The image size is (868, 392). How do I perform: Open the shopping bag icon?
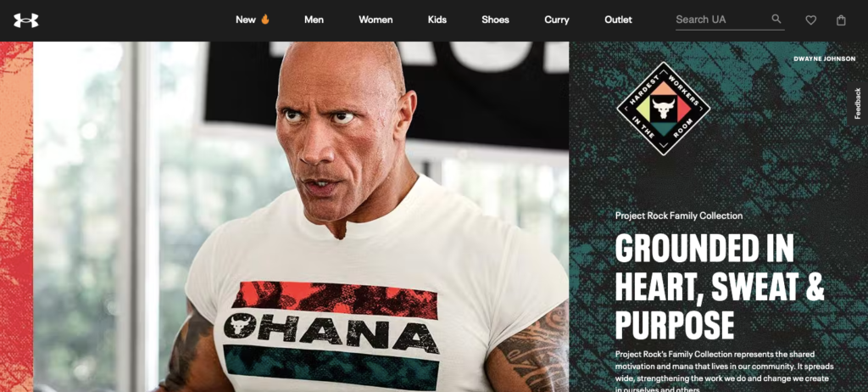tap(841, 20)
